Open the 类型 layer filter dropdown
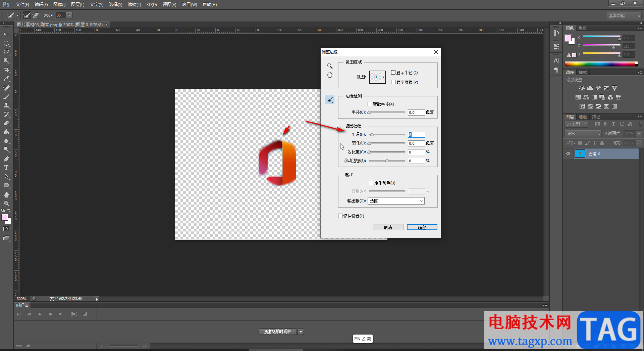Viewport: 644px width, 351px height. click(x=577, y=124)
